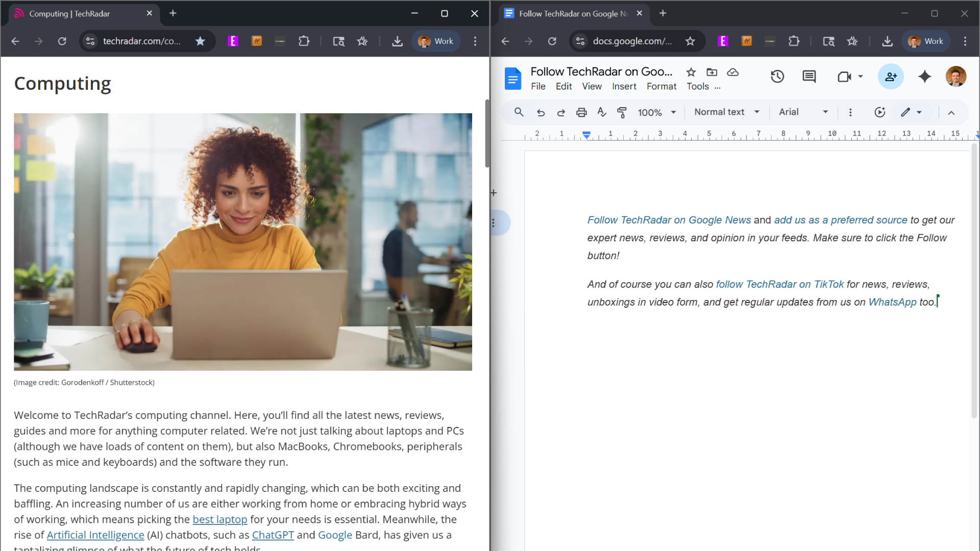
Task: Open the comments panel
Action: point(808,77)
